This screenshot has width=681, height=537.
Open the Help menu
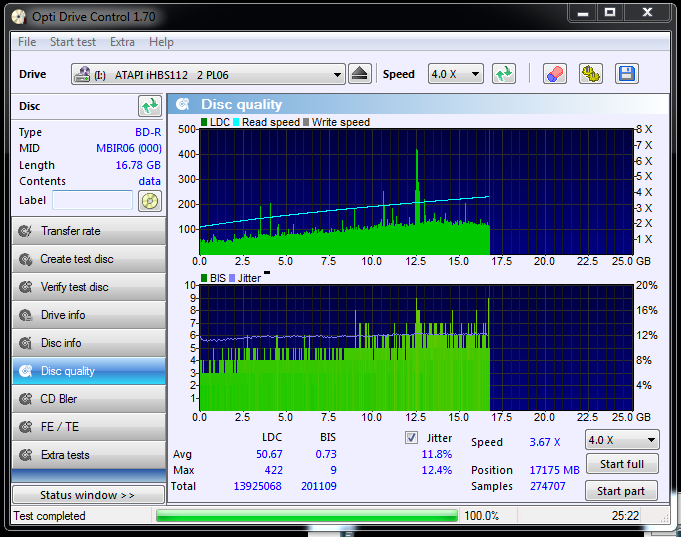point(161,42)
